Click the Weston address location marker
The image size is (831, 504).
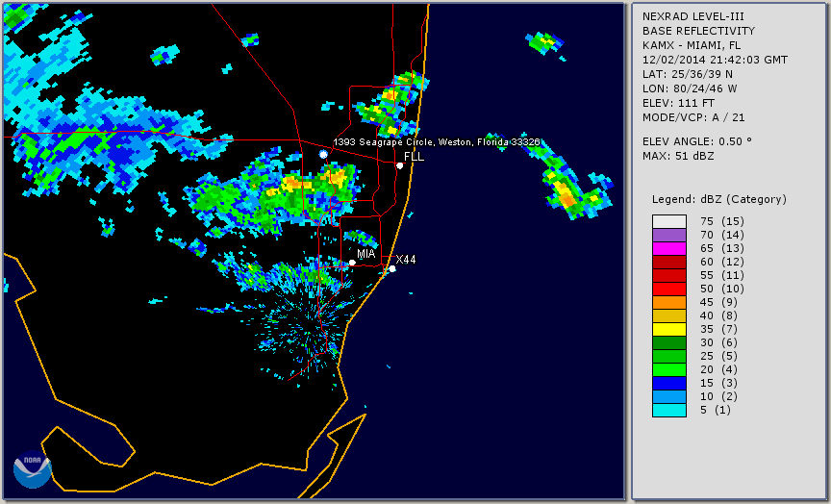tap(323, 154)
